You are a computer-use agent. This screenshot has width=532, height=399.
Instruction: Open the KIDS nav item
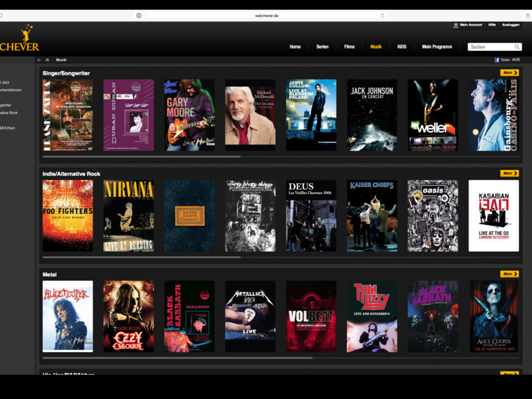401,47
